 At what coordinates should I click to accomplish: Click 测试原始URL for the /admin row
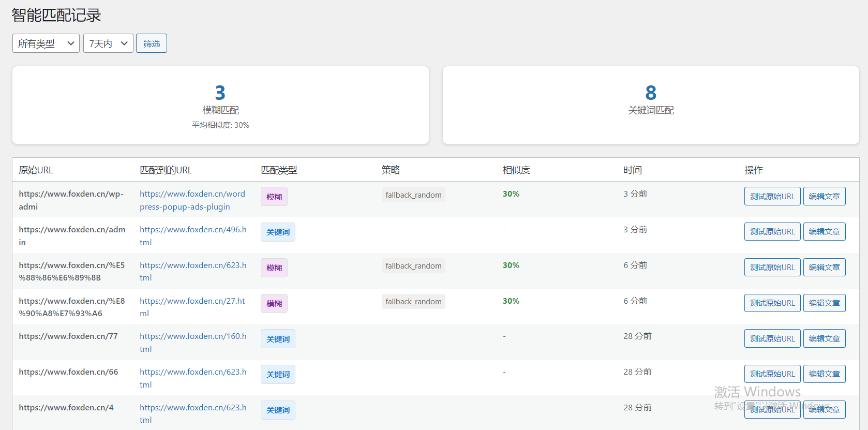(772, 231)
